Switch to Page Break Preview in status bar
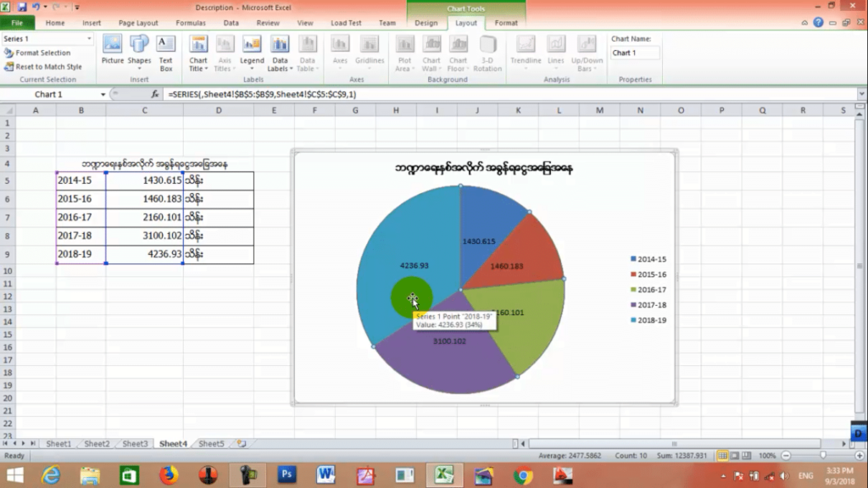868x488 pixels. click(746, 456)
